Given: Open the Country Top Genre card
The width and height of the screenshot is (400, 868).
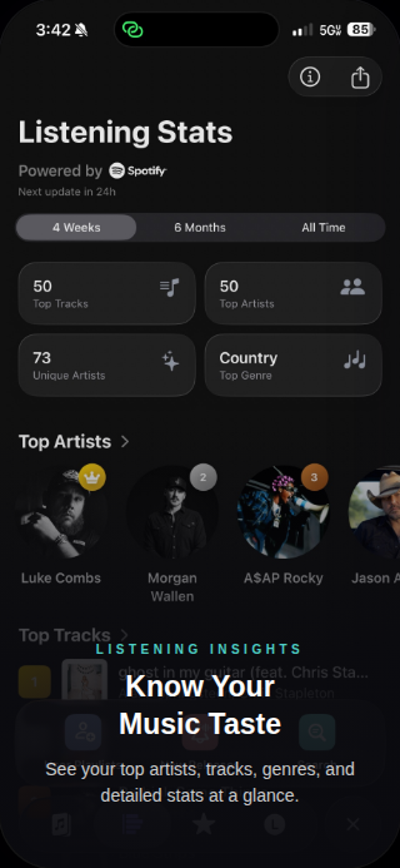Looking at the screenshot, I should 293,365.
